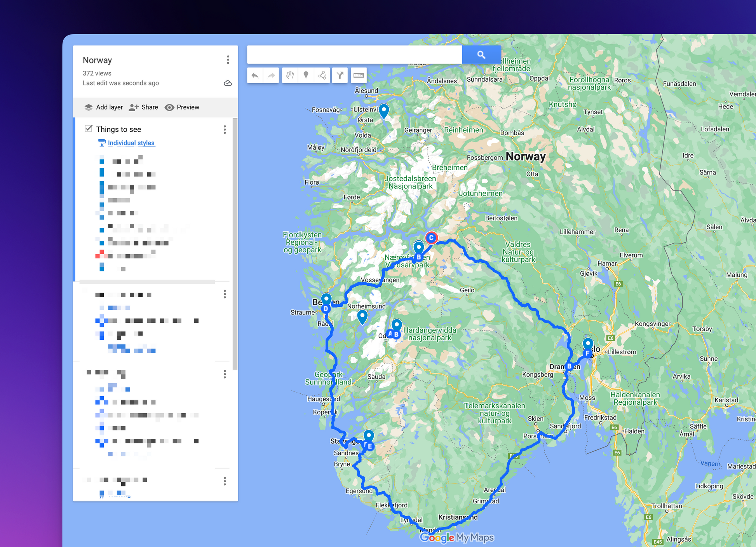Select the Add directions tool

(x=340, y=75)
